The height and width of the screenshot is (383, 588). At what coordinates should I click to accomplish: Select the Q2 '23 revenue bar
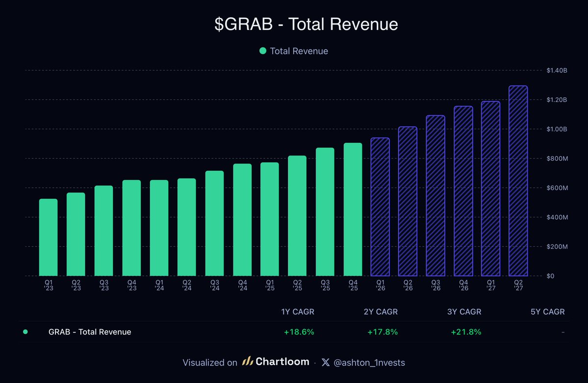tap(76, 235)
